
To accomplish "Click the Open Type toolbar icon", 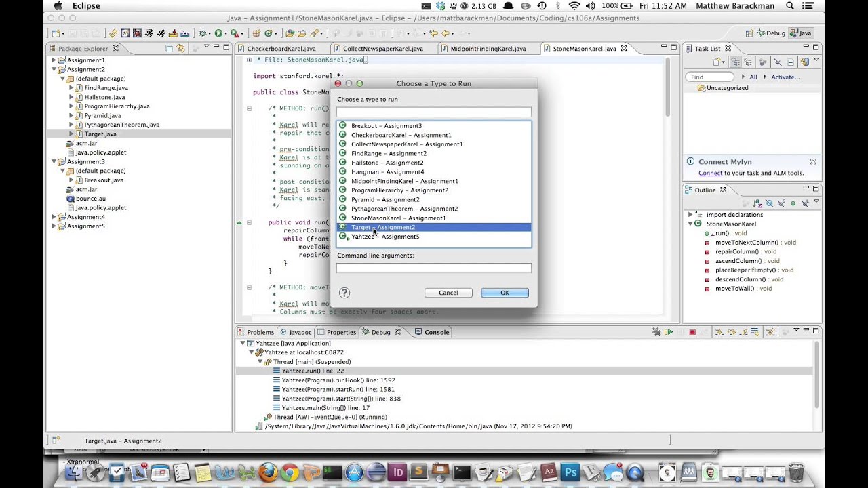I will (x=290, y=33).
